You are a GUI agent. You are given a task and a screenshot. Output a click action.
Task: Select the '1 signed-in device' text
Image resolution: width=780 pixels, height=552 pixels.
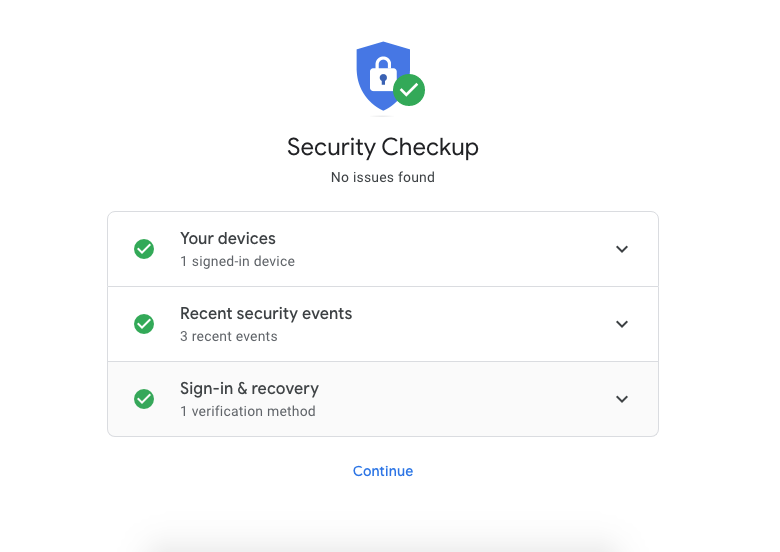(x=237, y=262)
